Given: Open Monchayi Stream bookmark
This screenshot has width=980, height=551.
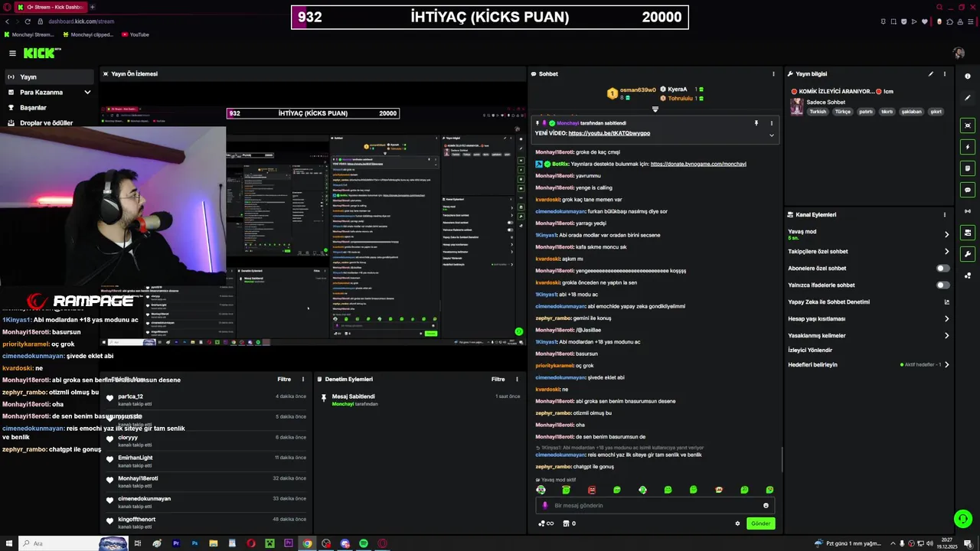Looking at the screenshot, I should [29, 34].
